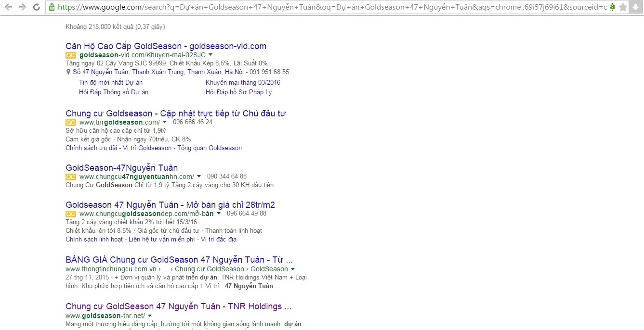Expand the arrow after thongtinchungcu.com.vn breadcrumb
This screenshot has width=644, height=330.
click(293, 269)
